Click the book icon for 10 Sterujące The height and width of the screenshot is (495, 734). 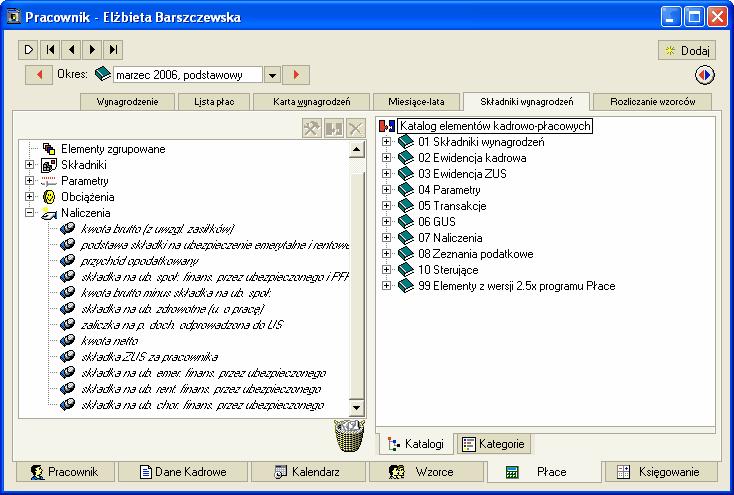(406, 269)
